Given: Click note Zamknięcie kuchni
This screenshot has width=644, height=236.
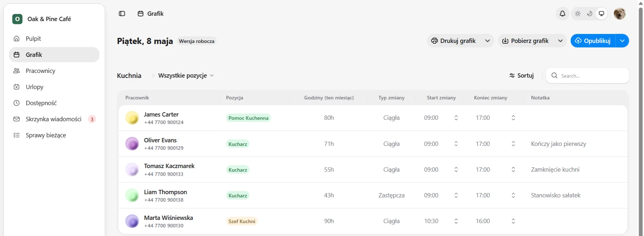Looking at the screenshot, I should pos(555,169).
